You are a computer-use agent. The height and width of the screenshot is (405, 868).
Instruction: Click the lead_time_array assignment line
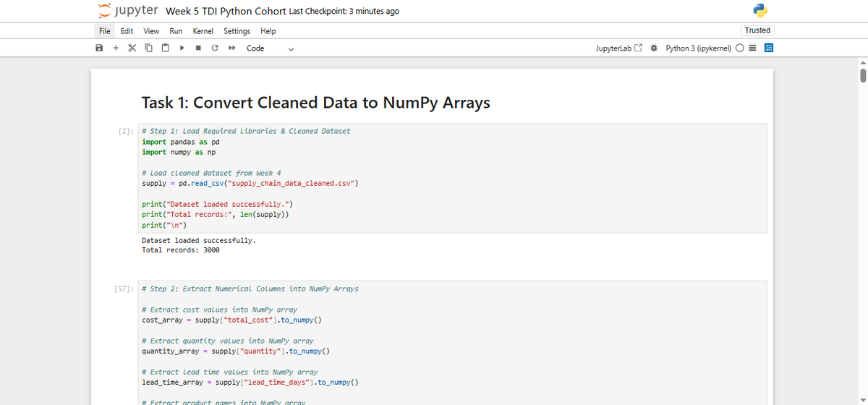click(250, 383)
